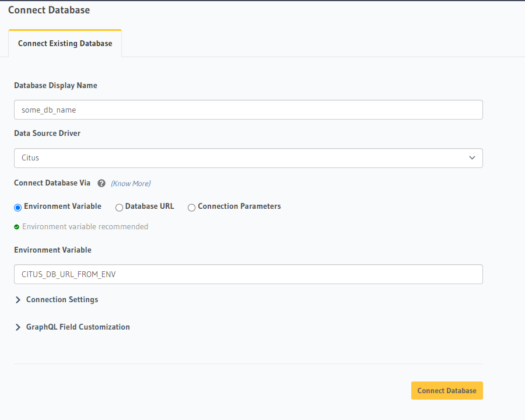This screenshot has height=420, width=525.
Task: Focus the Database Display Name field
Action: 248,110
